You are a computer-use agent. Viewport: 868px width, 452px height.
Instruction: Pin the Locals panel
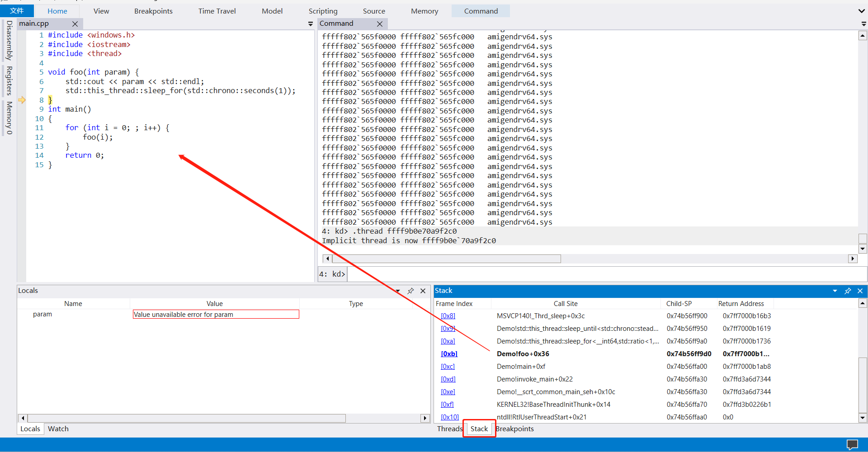coord(410,291)
